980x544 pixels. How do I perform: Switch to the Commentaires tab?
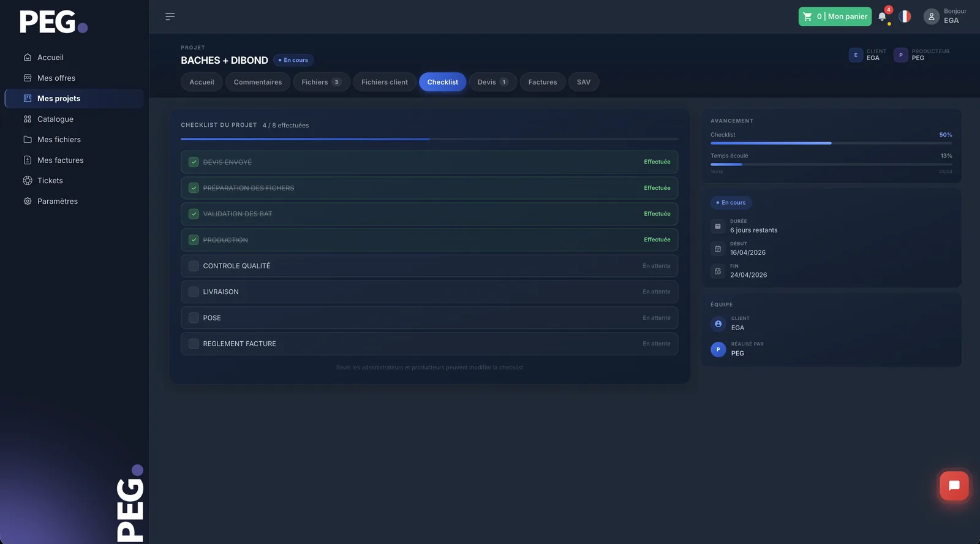coord(258,82)
